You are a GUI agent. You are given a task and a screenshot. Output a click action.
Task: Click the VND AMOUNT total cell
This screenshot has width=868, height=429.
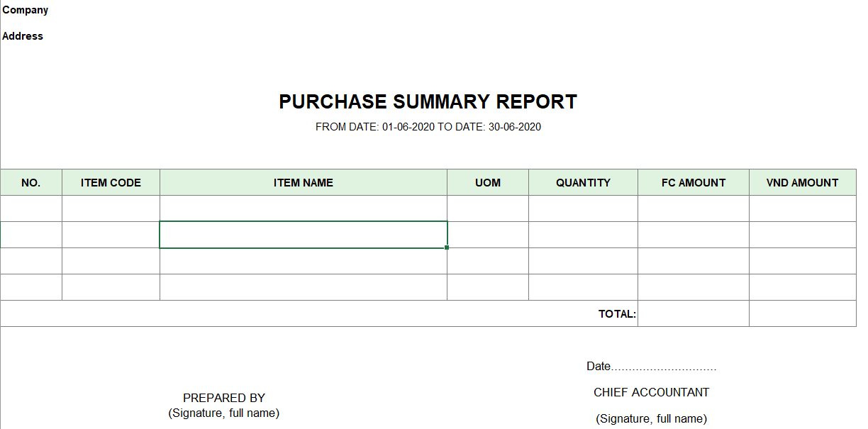[x=803, y=313]
